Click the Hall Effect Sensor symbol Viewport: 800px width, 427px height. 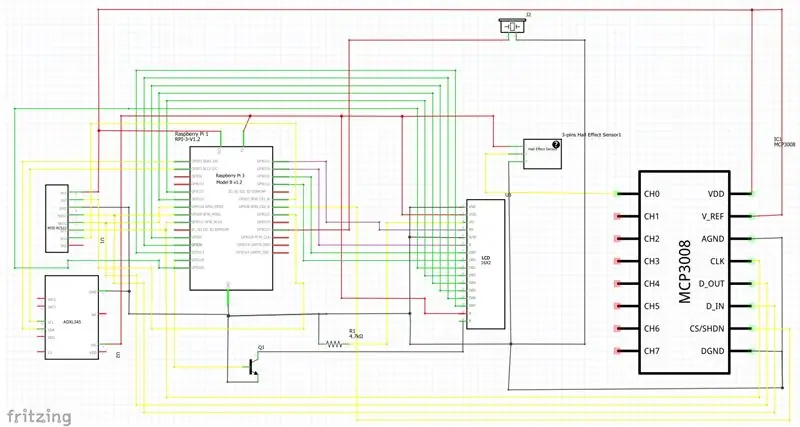pos(542,154)
